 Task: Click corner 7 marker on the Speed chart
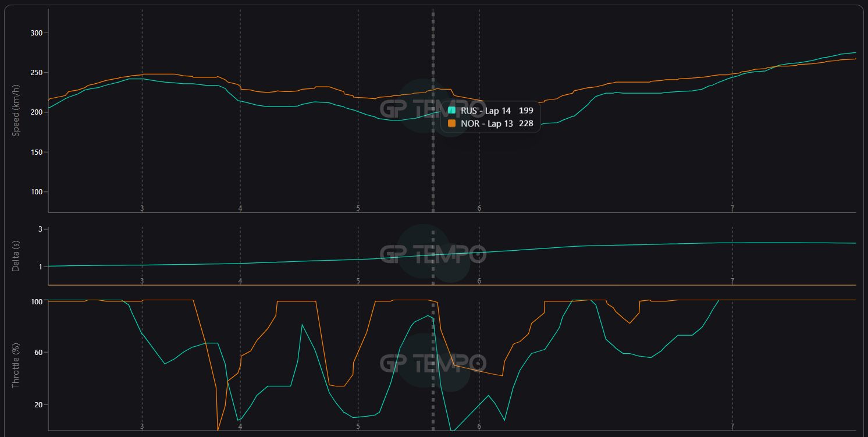click(732, 208)
